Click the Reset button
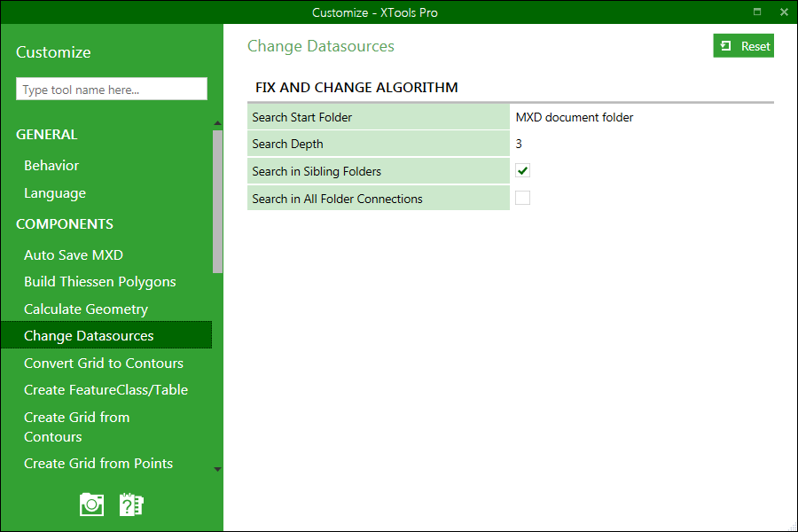Viewport: 798px width, 532px height. tap(743, 44)
